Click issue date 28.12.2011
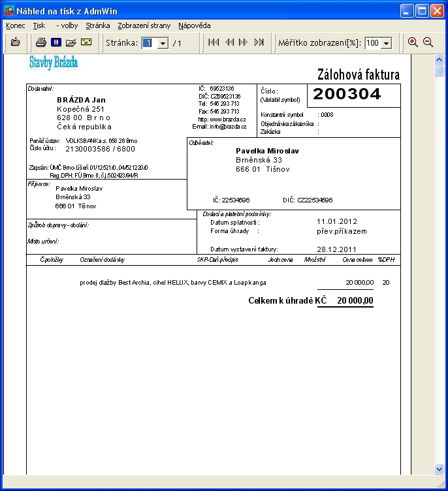 click(x=336, y=249)
